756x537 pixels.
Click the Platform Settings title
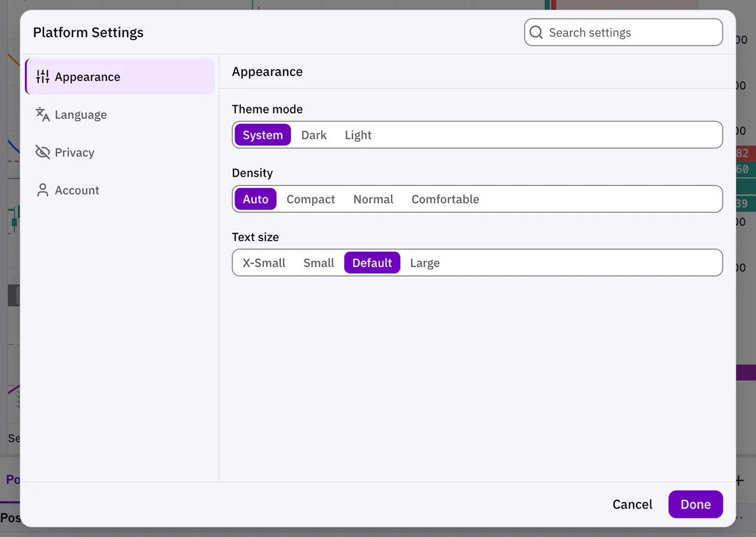[x=88, y=32]
